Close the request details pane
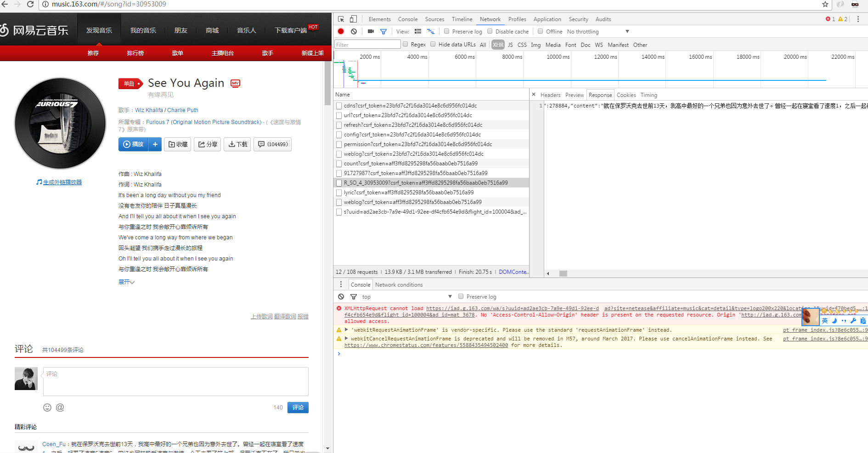This screenshot has width=868, height=453. pyautogui.click(x=534, y=95)
